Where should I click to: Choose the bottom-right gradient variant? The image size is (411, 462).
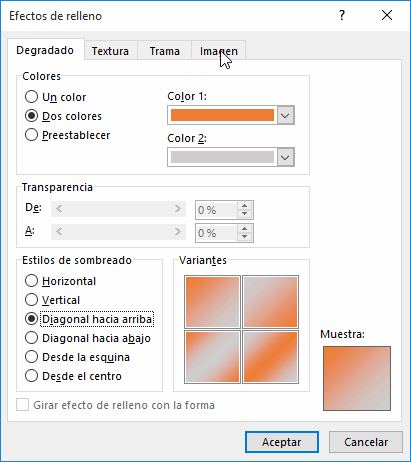270,357
